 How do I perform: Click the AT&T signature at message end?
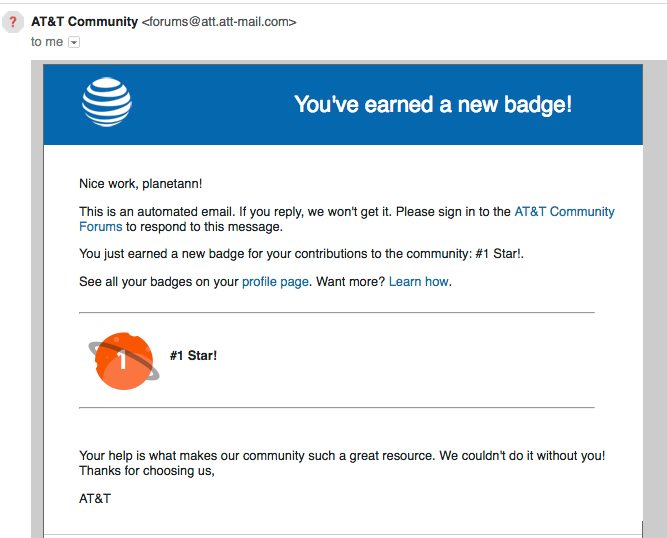click(x=95, y=498)
